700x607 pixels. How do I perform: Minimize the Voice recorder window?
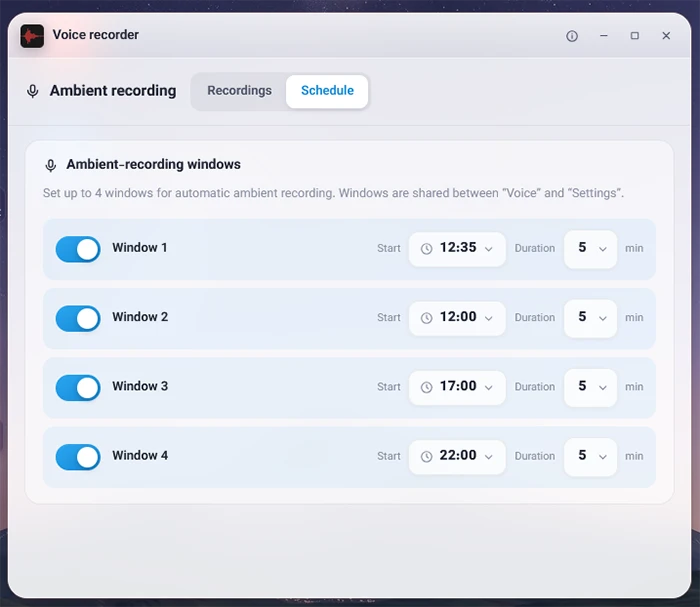604,36
